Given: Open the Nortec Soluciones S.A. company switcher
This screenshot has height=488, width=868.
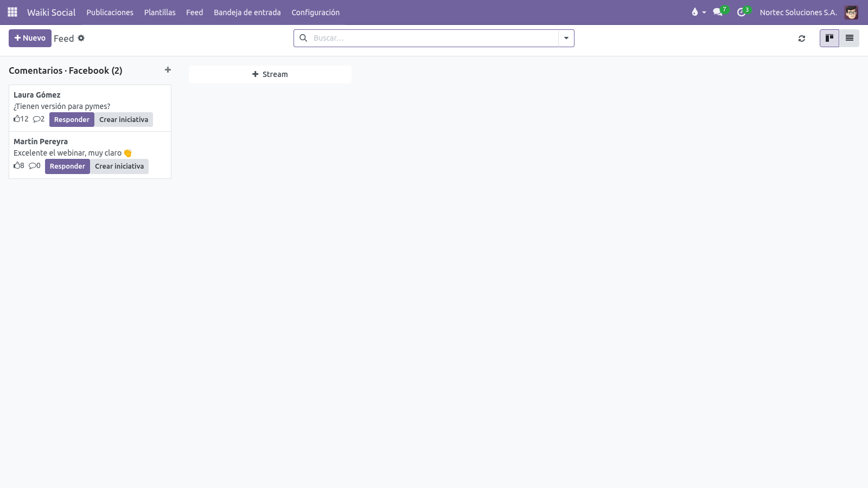Looking at the screenshot, I should tap(798, 12).
